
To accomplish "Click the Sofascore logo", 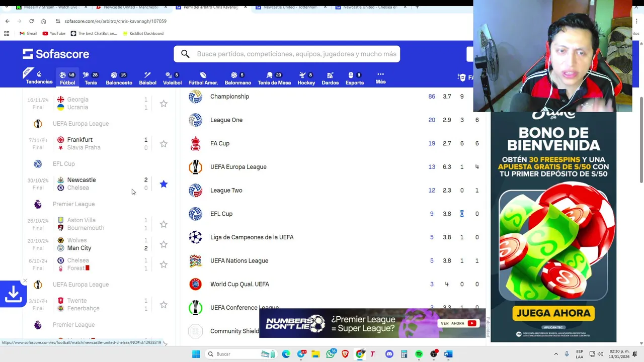I will coord(56,54).
